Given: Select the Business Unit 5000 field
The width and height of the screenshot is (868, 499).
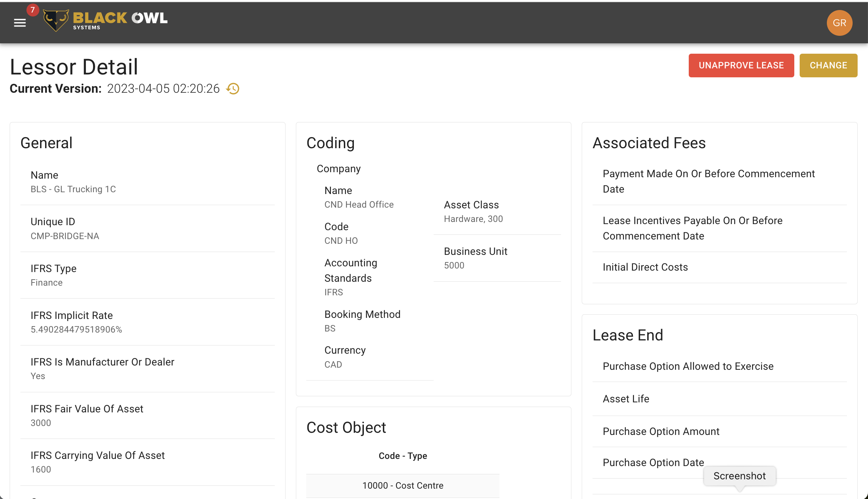Looking at the screenshot, I should pos(476,258).
